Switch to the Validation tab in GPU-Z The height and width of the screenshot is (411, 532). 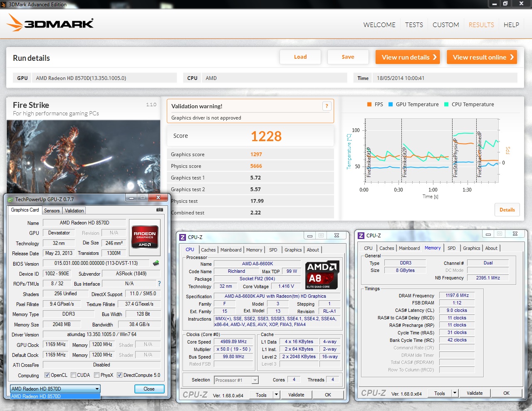(x=74, y=211)
